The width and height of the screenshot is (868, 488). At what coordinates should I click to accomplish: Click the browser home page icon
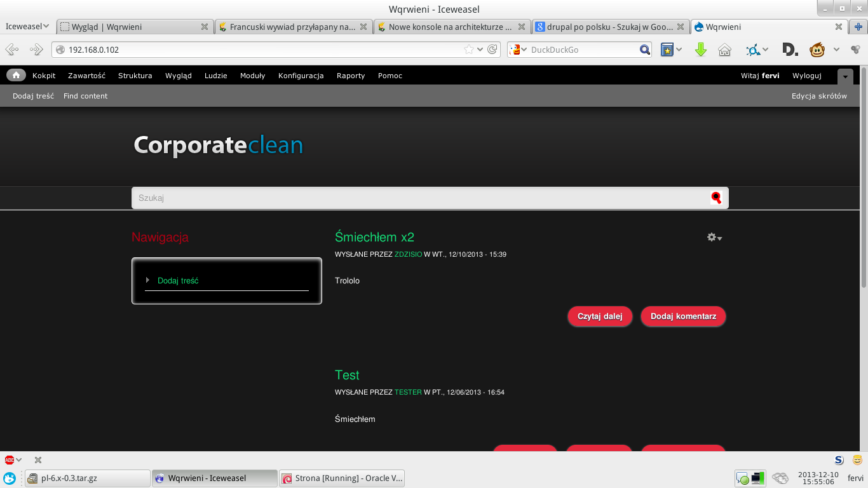tap(724, 50)
